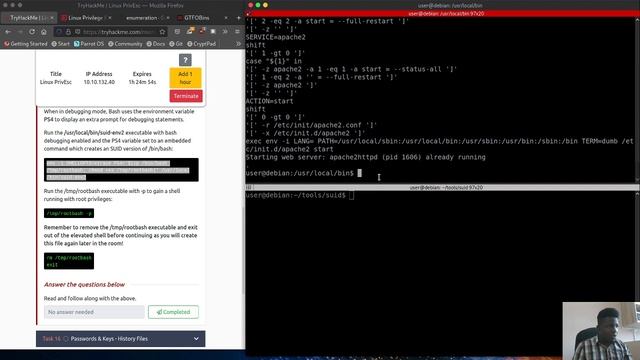
Task: Reload the TryHackMe page
Action: (x=32, y=31)
